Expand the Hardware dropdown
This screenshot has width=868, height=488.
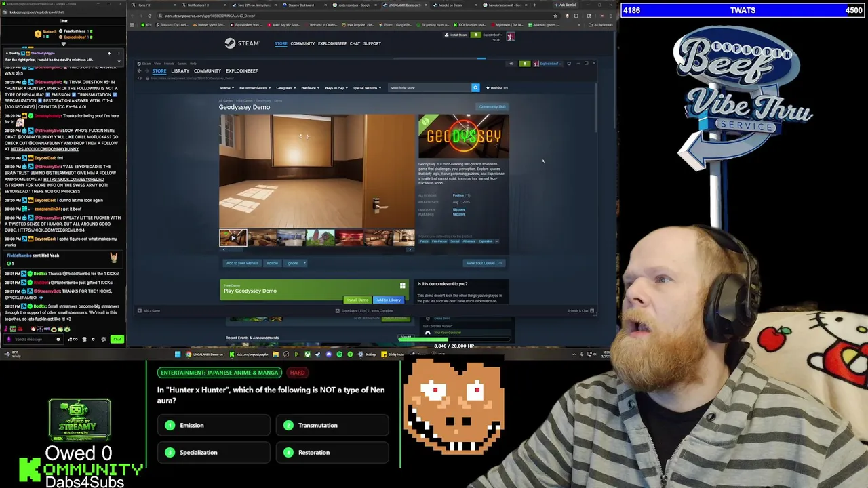(x=310, y=87)
